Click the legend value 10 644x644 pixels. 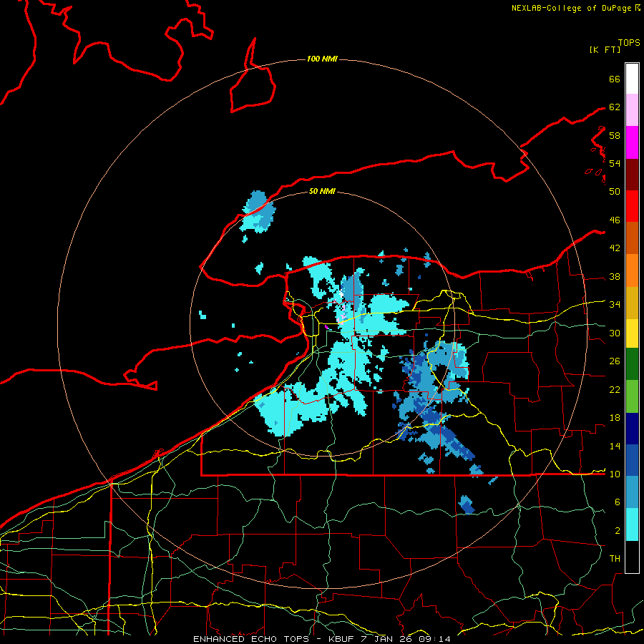615,474
